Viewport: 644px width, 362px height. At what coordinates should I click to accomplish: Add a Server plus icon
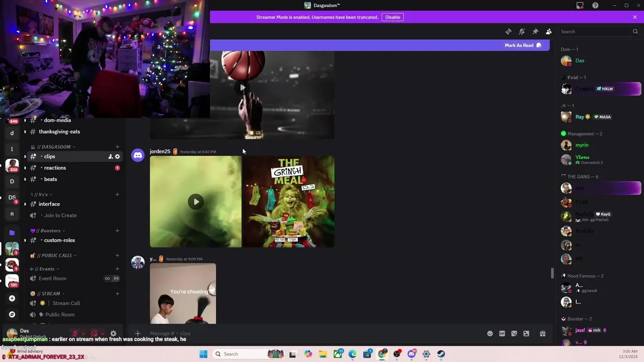click(12, 298)
